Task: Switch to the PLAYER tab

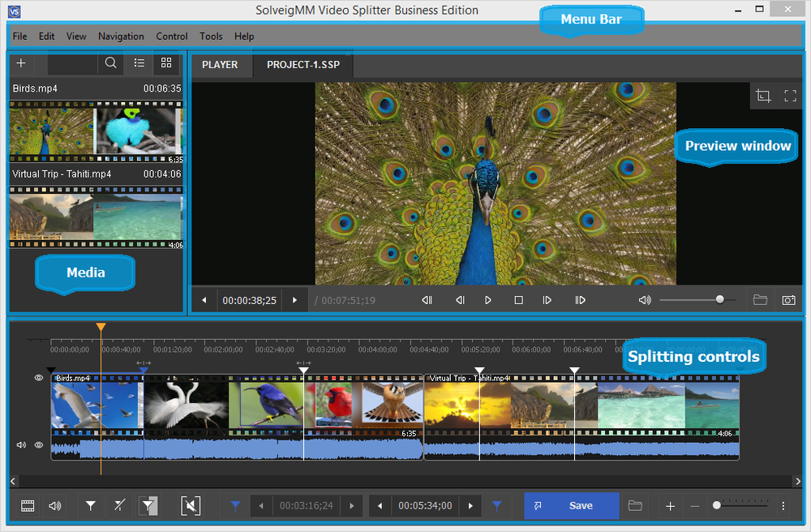Action: [220, 65]
